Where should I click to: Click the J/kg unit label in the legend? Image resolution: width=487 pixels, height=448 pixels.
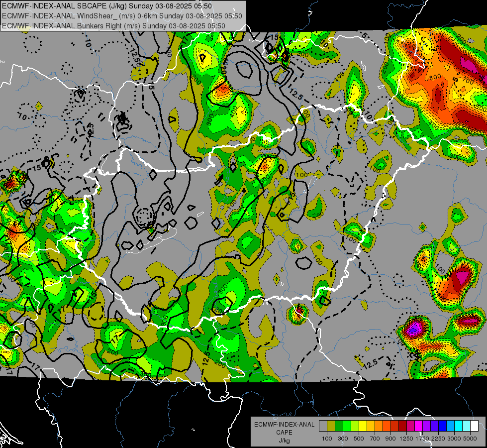(x=284, y=441)
